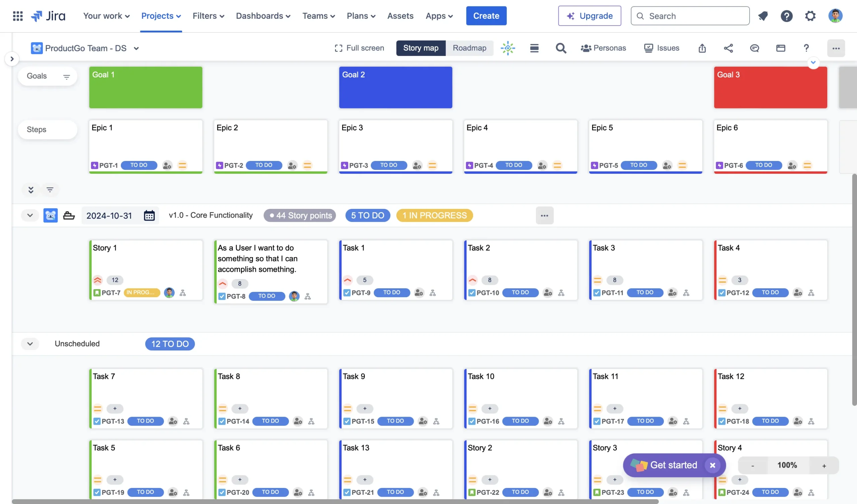Image resolution: width=857 pixels, height=504 pixels.
Task: Click the Jira search field
Action: [x=690, y=16]
